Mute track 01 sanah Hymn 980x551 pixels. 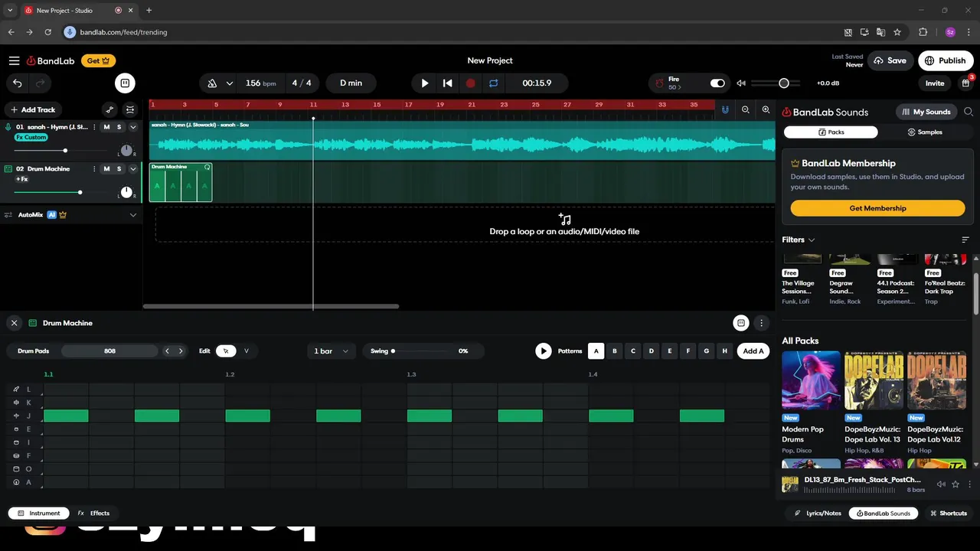pos(106,127)
